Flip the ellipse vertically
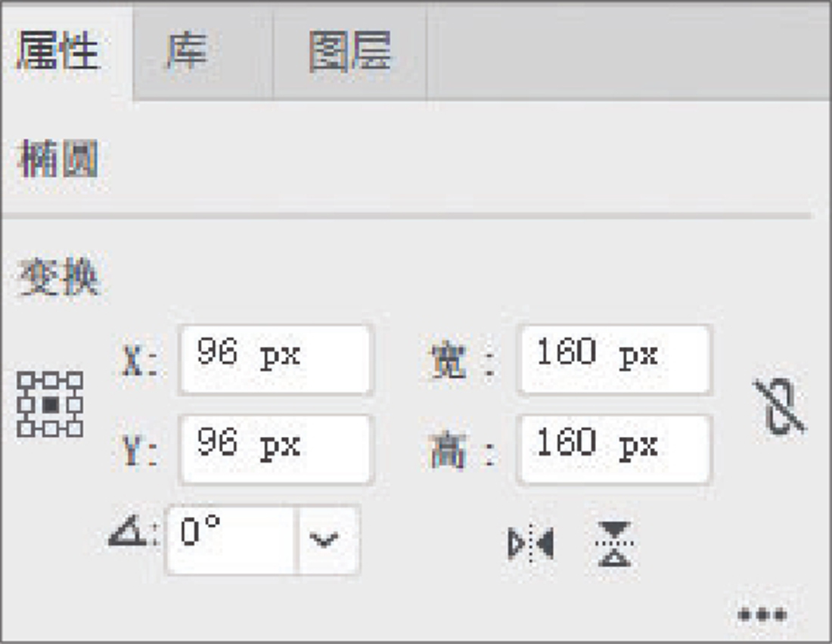The width and height of the screenshot is (832, 644). tap(616, 543)
